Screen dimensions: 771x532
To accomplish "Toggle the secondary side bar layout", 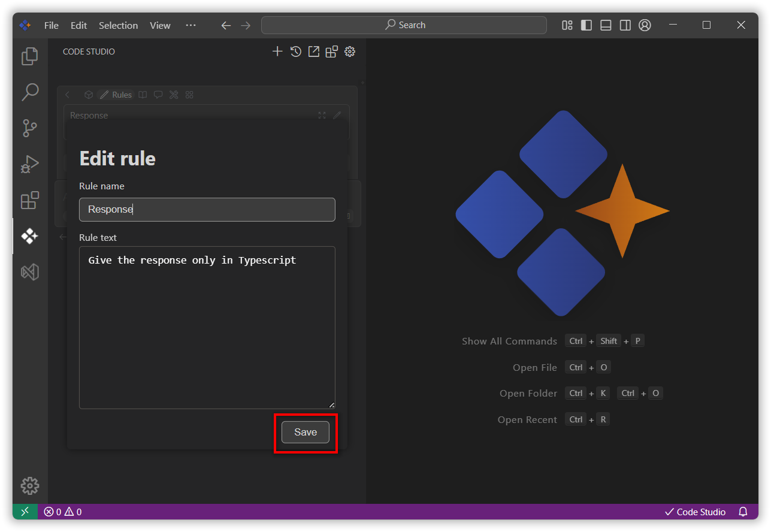I will coord(625,25).
